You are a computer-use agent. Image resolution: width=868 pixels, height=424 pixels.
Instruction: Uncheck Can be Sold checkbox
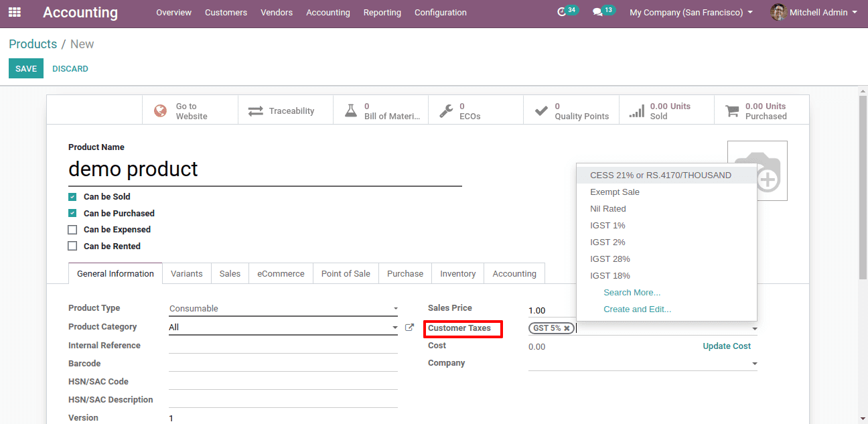coord(72,197)
